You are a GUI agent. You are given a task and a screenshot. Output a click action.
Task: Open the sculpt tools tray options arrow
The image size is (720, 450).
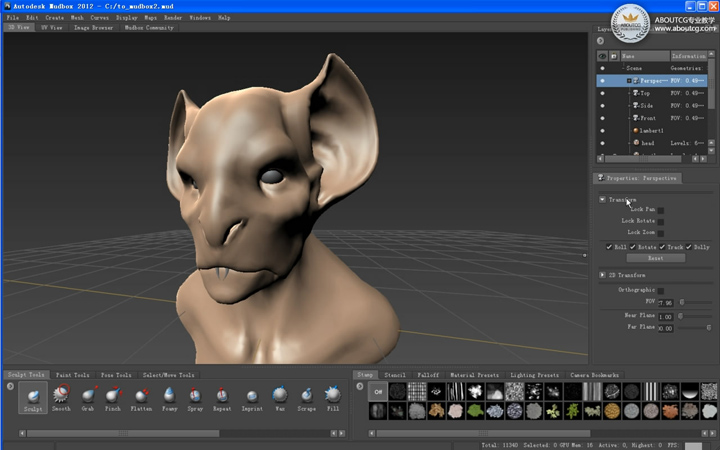10,387
